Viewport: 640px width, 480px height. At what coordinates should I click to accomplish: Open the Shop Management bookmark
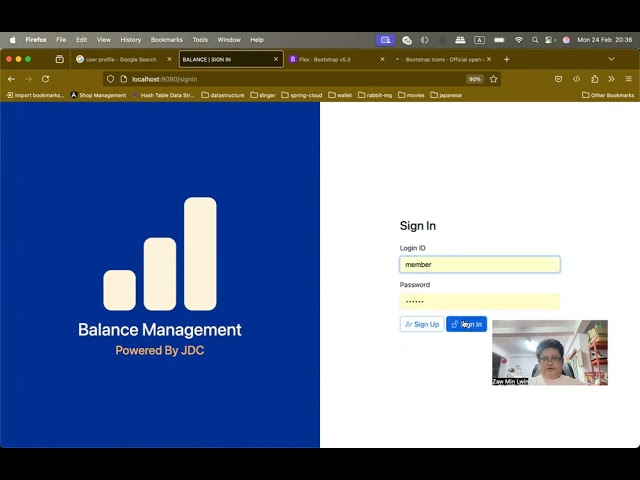pyautogui.click(x=98, y=95)
